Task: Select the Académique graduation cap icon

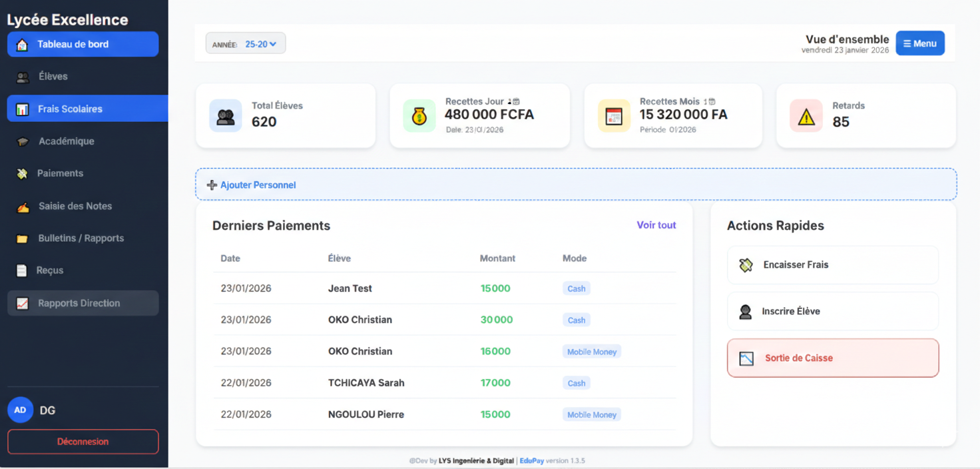Action: click(21, 141)
